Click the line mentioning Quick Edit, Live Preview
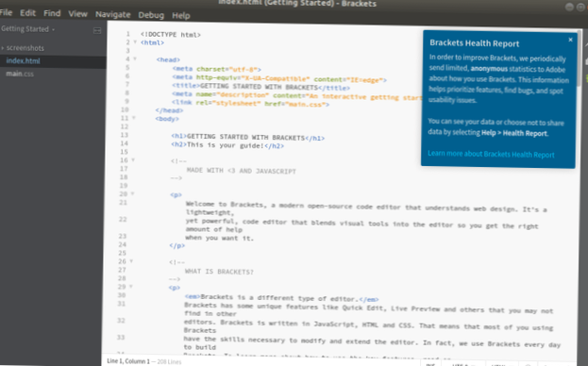This screenshot has height=366, width=588. [368, 308]
